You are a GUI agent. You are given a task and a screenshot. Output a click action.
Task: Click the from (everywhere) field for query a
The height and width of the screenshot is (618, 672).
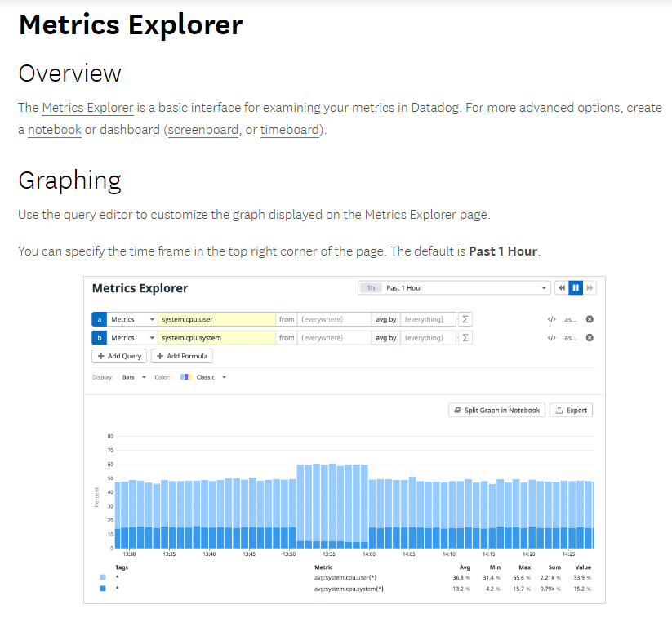[334, 319]
